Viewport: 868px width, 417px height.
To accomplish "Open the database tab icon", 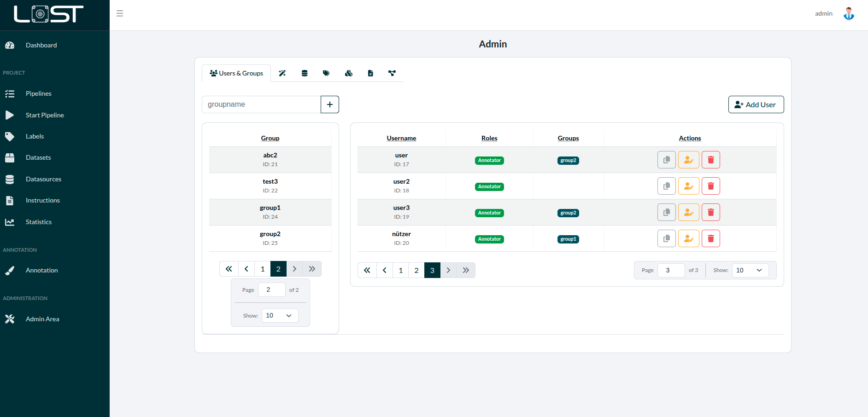I will pyautogui.click(x=305, y=73).
